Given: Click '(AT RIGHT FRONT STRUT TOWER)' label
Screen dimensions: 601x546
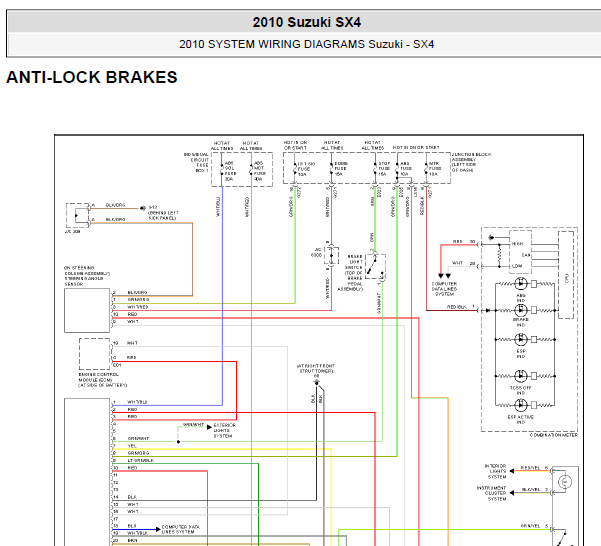Looking at the screenshot, I should [316, 369].
